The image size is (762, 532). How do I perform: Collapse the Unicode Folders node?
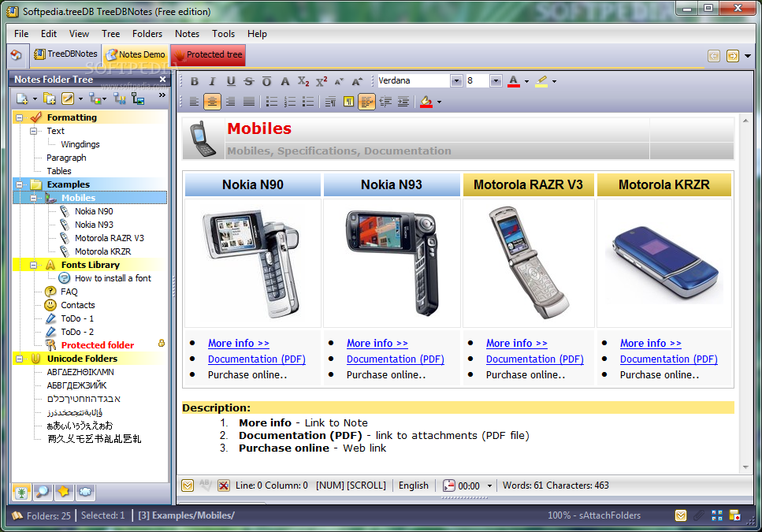(x=20, y=359)
